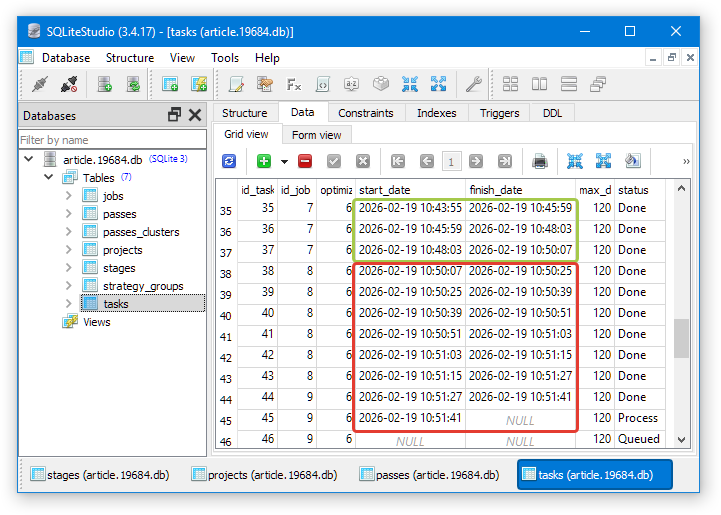Go to next data page
This screenshot has width=721, height=515.
point(476,161)
